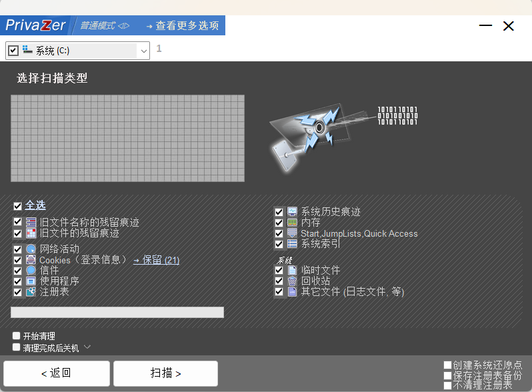
Task: Click the 内存 memory icon
Action: pos(292,223)
